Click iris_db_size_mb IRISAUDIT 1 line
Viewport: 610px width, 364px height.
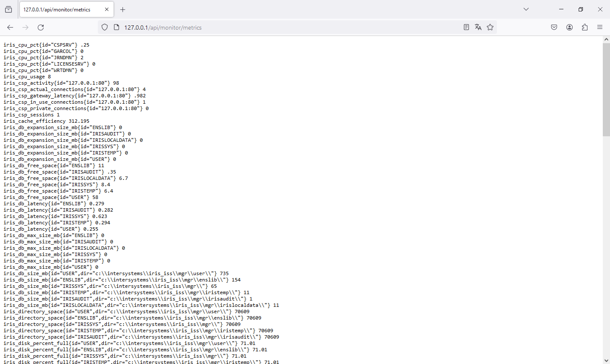(x=128, y=299)
